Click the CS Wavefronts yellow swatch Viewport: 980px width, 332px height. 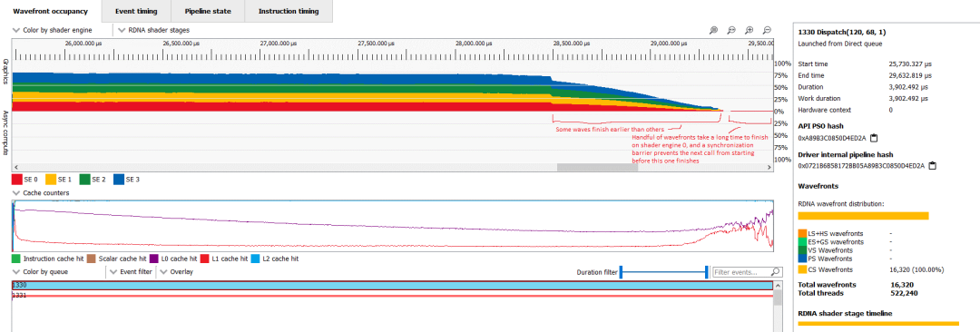click(802, 269)
